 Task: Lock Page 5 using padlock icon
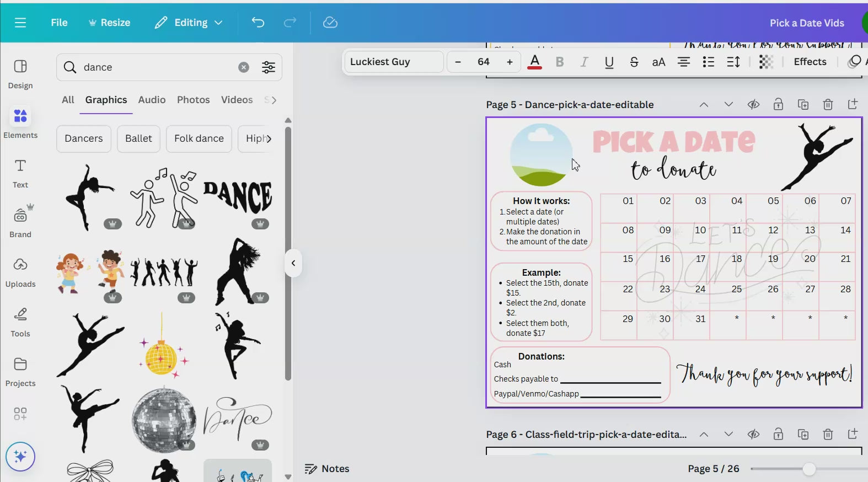tap(778, 105)
